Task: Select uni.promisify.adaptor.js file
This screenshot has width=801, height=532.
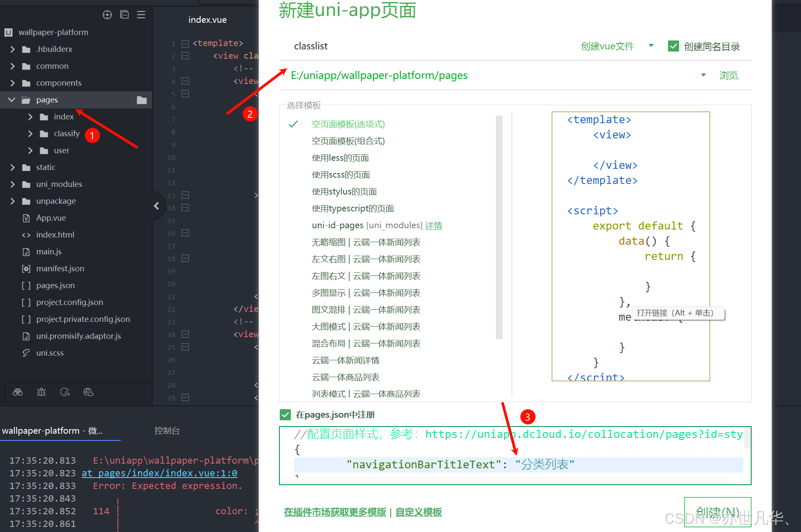Action: [78, 336]
